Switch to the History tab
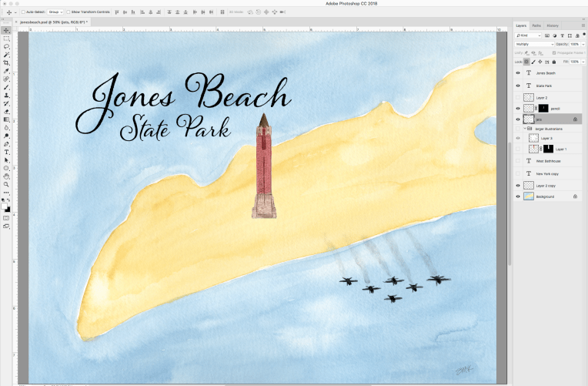 tap(553, 25)
